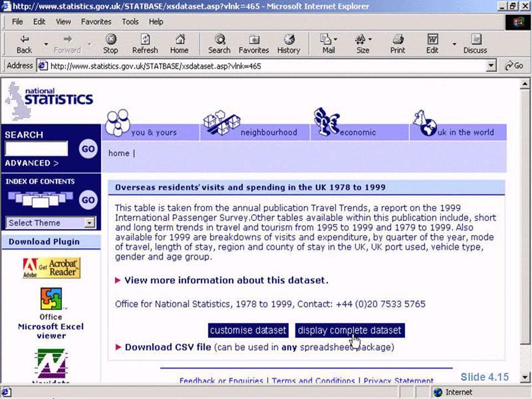Click the address bar URL field
This screenshot has width=532, height=399.
[x=267, y=66]
